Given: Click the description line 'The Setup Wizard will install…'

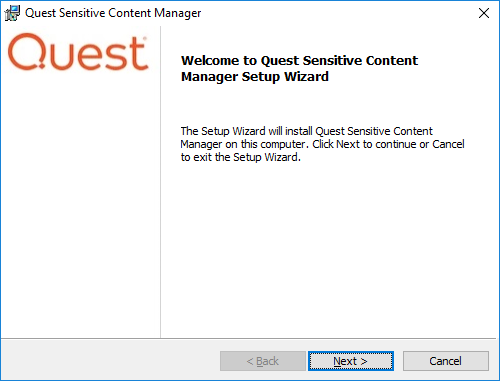Looking at the screenshot, I should [306, 131].
